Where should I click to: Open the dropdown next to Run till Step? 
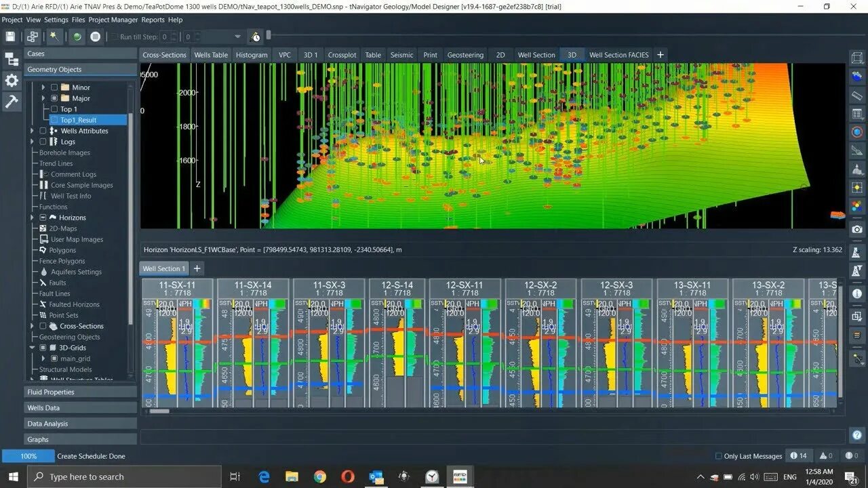237,37
